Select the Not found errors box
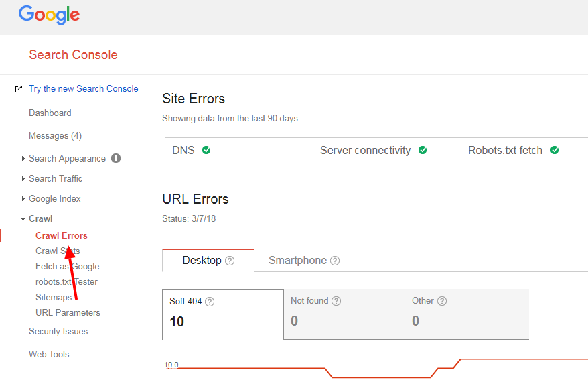This screenshot has width=588, height=382. click(x=344, y=314)
